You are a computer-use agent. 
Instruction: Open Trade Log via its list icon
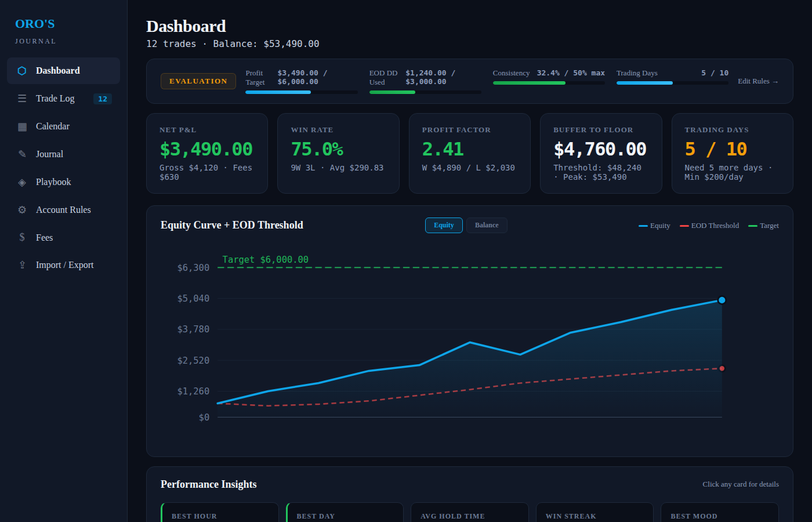pyautogui.click(x=22, y=98)
